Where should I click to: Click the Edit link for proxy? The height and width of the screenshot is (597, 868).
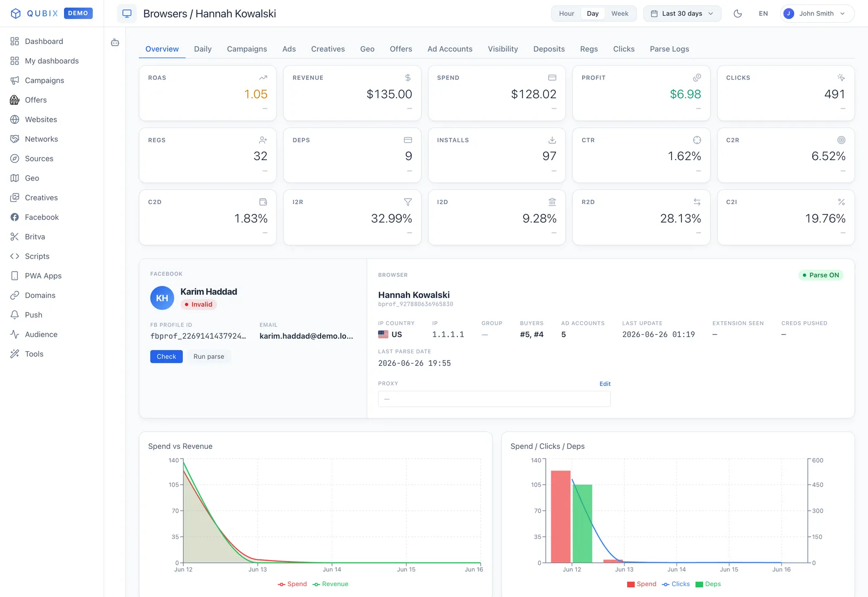coord(605,384)
